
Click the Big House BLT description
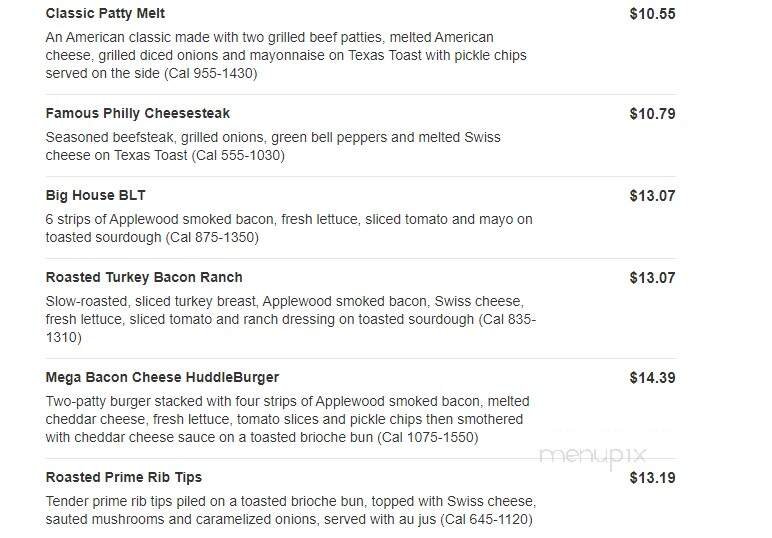[288, 228]
